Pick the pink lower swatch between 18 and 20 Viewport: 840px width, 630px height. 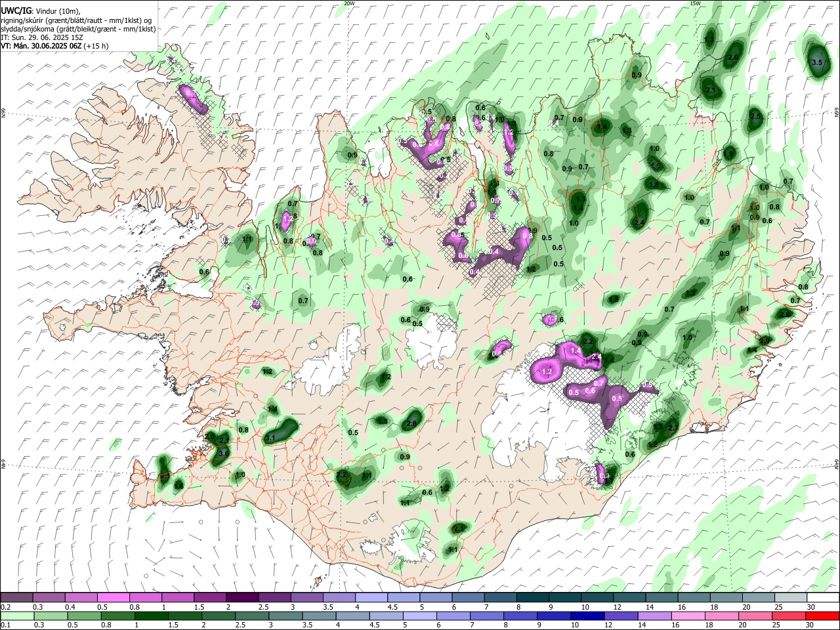point(721,616)
